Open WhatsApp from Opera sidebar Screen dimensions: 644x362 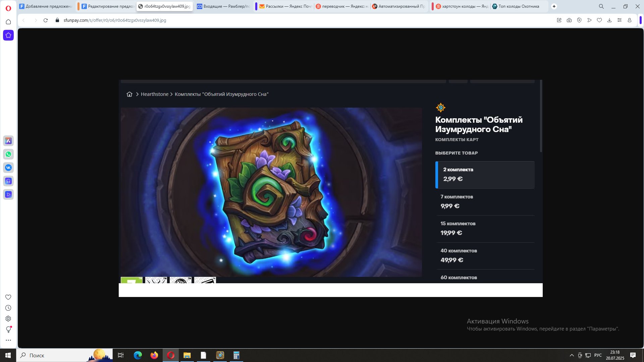pos(8,154)
